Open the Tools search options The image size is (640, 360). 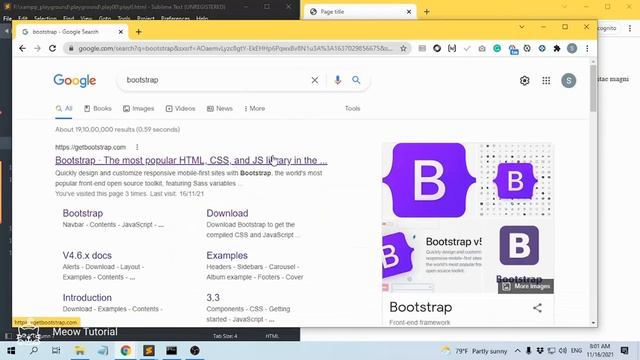(x=352, y=109)
